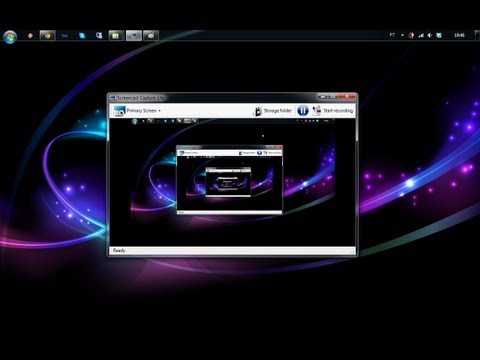This screenshot has height=360, width=480.
Task: Open the network signal tray icon
Action: pos(421,35)
